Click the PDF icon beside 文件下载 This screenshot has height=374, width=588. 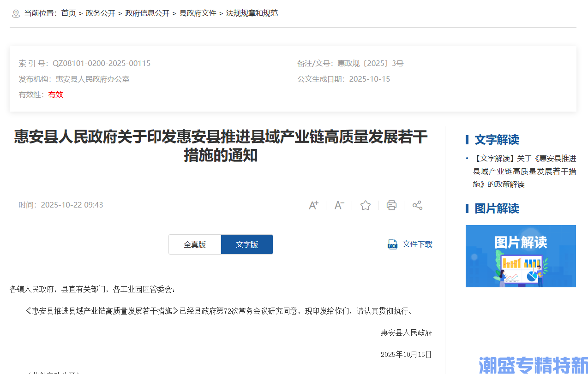click(392, 244)
